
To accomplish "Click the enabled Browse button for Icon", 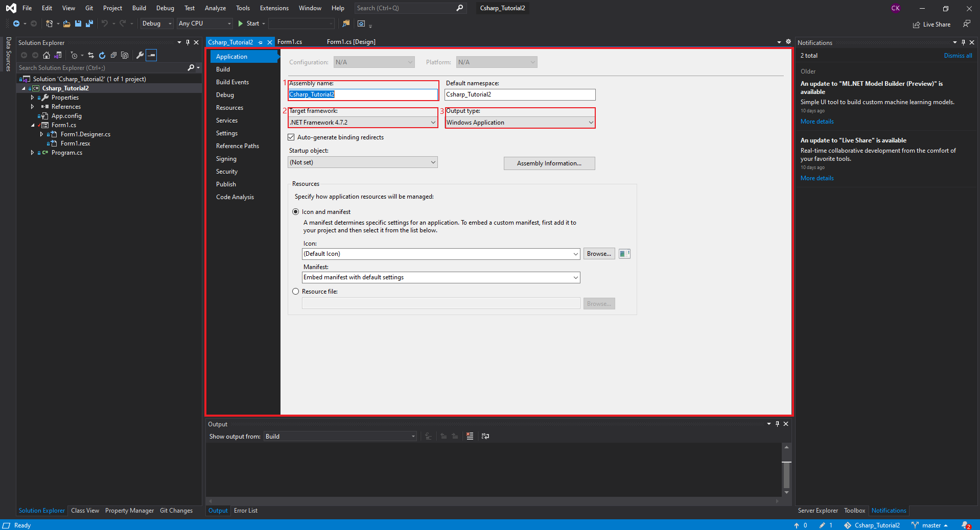I will click(599, 254).
